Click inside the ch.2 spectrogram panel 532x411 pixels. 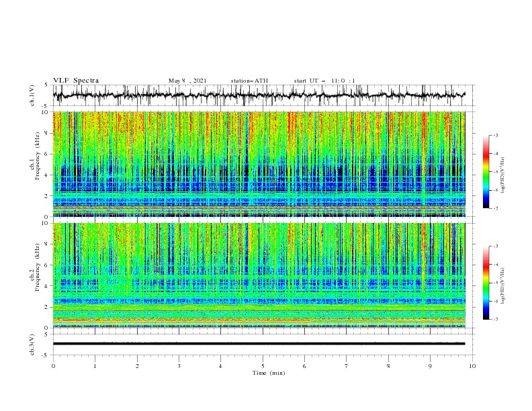[x=259, y=275]
